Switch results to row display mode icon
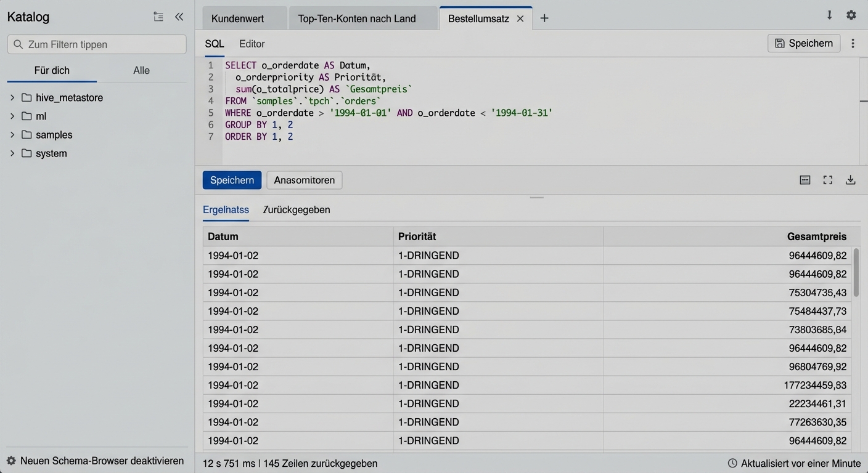Viewport: 868px width, 473px height. 805,180
